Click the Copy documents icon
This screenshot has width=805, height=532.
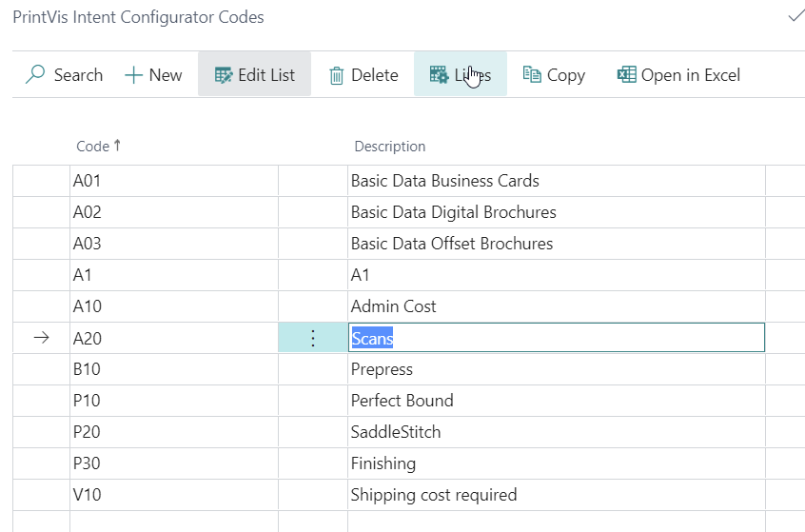pyautogui.click(x=532, y=74)
